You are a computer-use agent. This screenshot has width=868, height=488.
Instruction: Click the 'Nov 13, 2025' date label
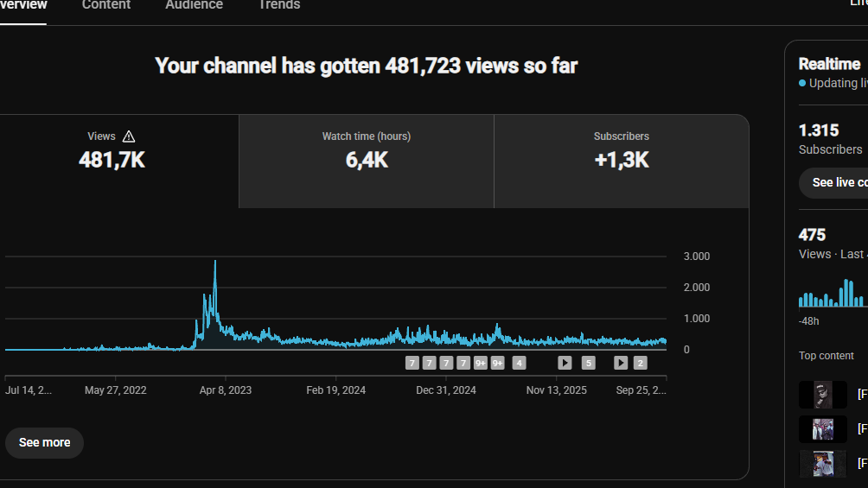point(557,390)
